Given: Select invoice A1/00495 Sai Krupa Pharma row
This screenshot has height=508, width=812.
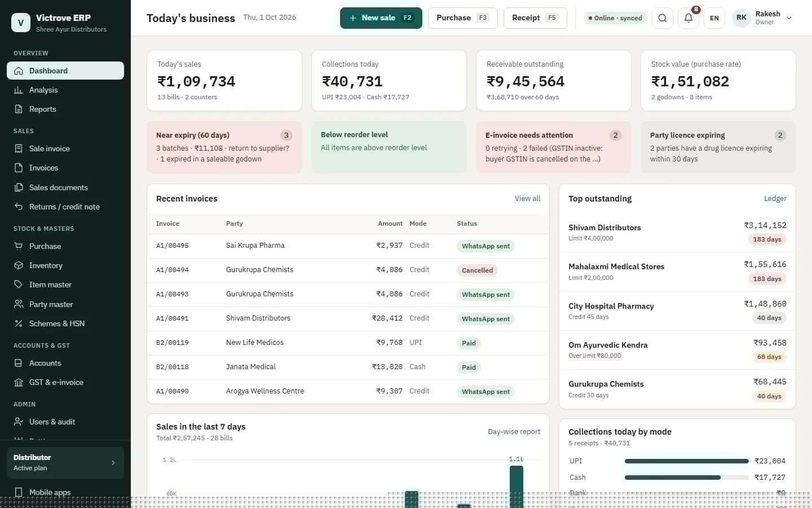Looking at the screenshot, I should (348, 246).
